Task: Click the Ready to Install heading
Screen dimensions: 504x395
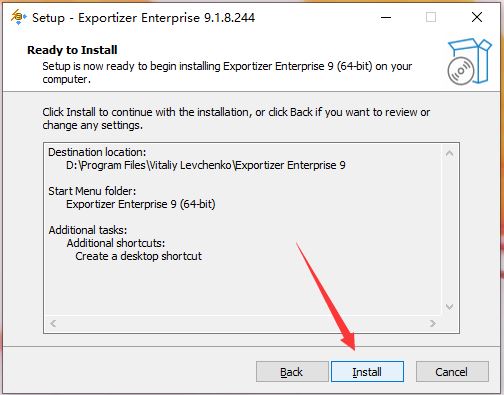Action: 72,50
